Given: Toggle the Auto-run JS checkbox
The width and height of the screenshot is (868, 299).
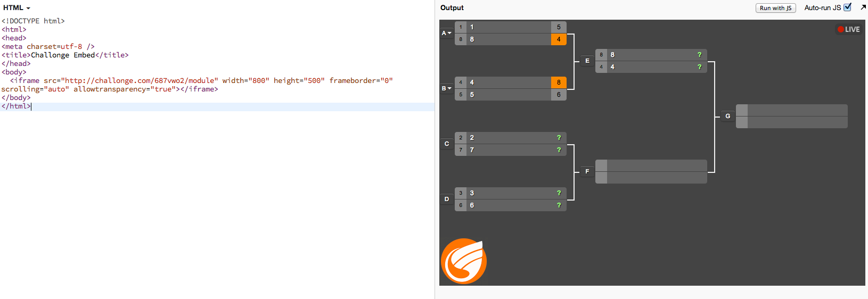Looking at the screenshot, I should click(x=847, y=7).
